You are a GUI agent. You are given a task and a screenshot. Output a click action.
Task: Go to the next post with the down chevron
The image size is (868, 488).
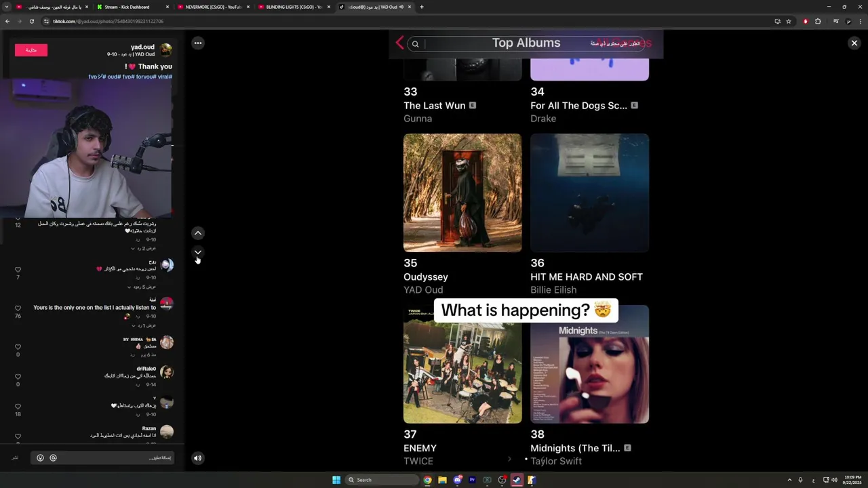(197, 252)
